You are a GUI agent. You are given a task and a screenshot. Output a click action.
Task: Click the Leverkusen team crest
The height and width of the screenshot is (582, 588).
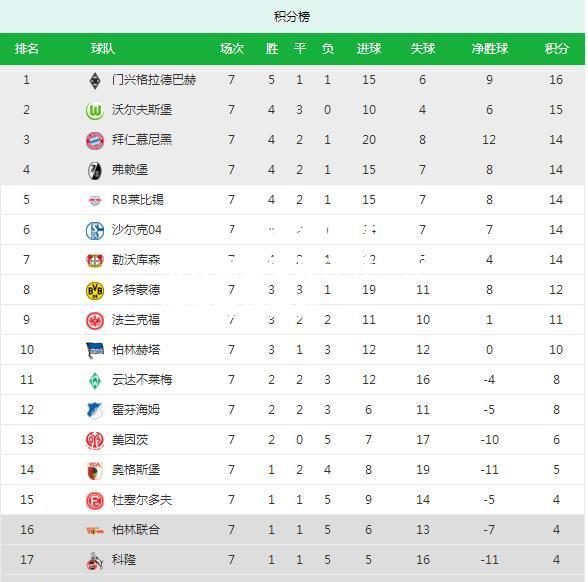pos(95,260)
